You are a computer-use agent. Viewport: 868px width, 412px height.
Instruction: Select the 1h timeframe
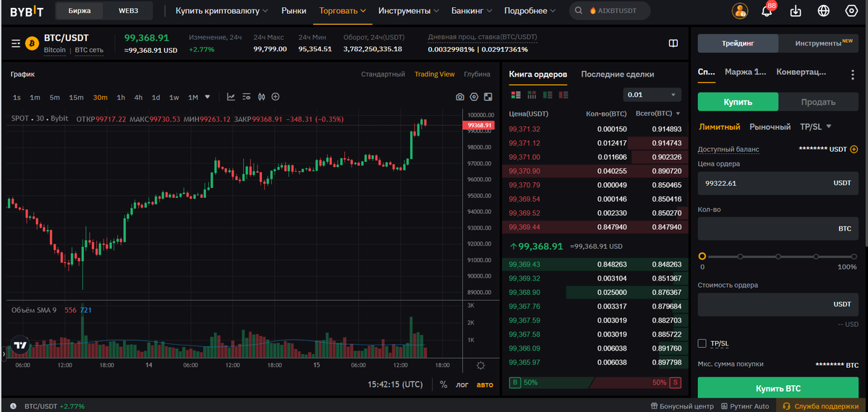pyautogui.click(x=121, y=97)
